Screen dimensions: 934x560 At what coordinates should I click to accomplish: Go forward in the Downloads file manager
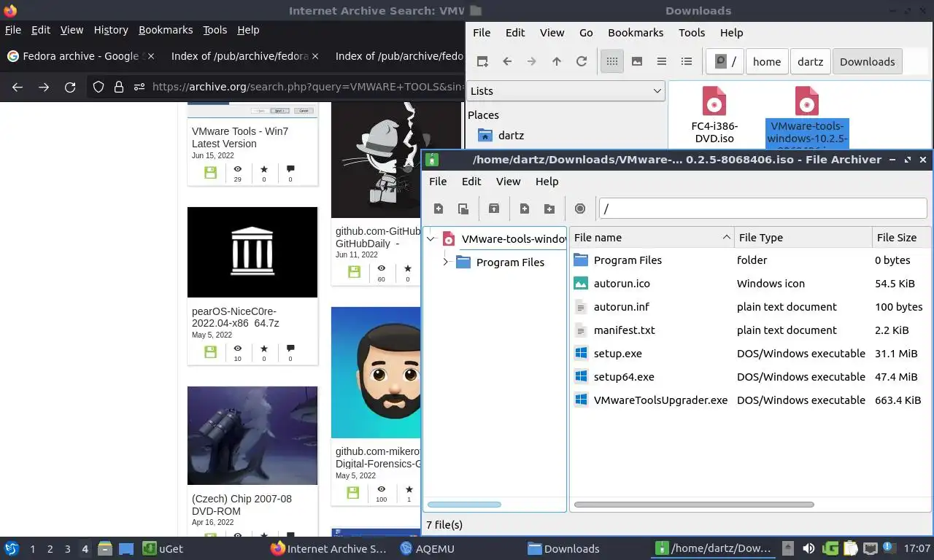[x=532, y=61]
